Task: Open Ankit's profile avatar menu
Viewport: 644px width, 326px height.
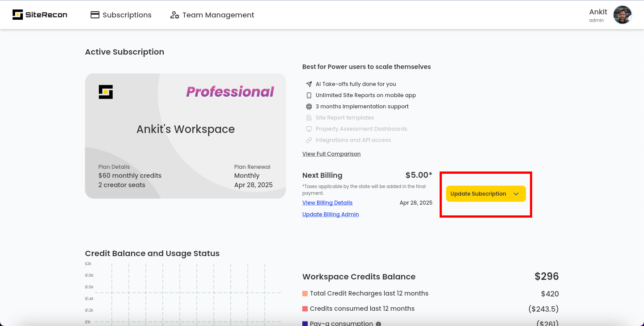Action: click(x=622, y=15)
